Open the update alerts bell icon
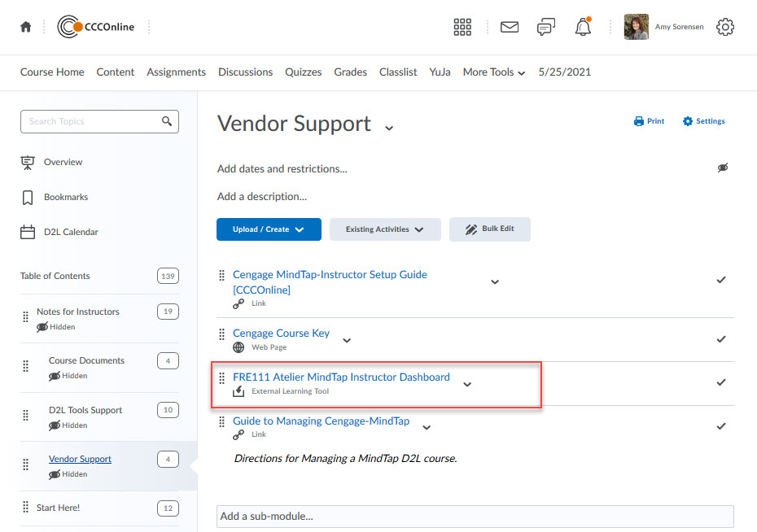This screenshot has height=532, width=757. (583, 27)
